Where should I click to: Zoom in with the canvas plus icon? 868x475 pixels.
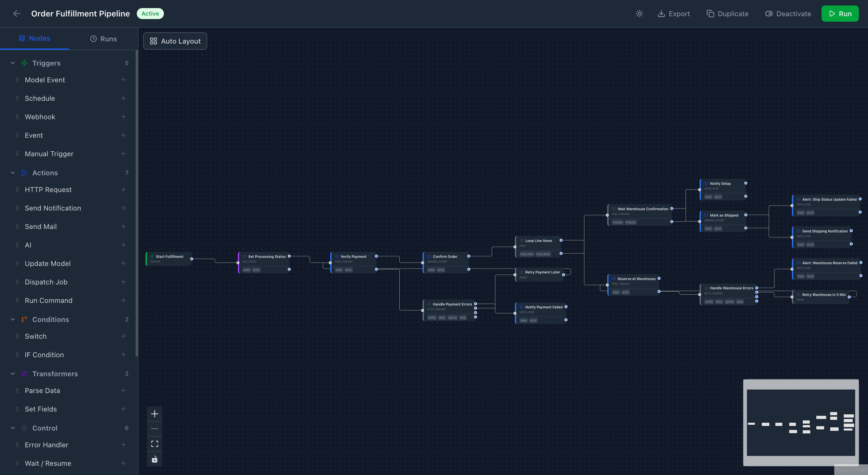(155, 414)
